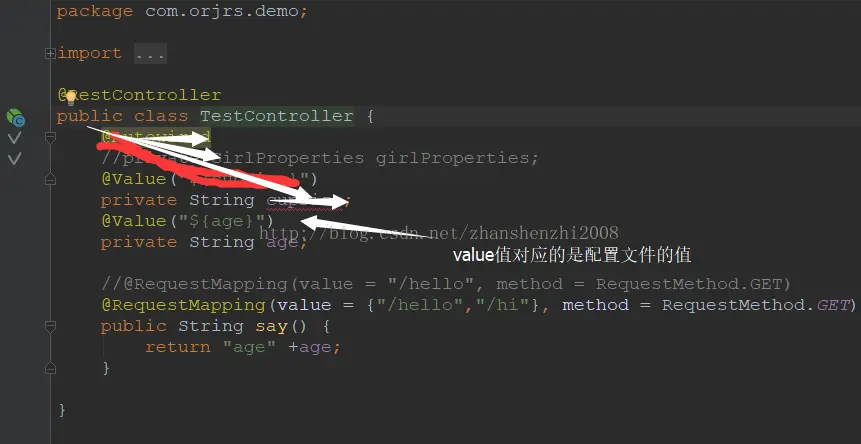
Task: Click the RequestMethod.GET constant in the active @RequestMapping
Action: coord(755,305)
